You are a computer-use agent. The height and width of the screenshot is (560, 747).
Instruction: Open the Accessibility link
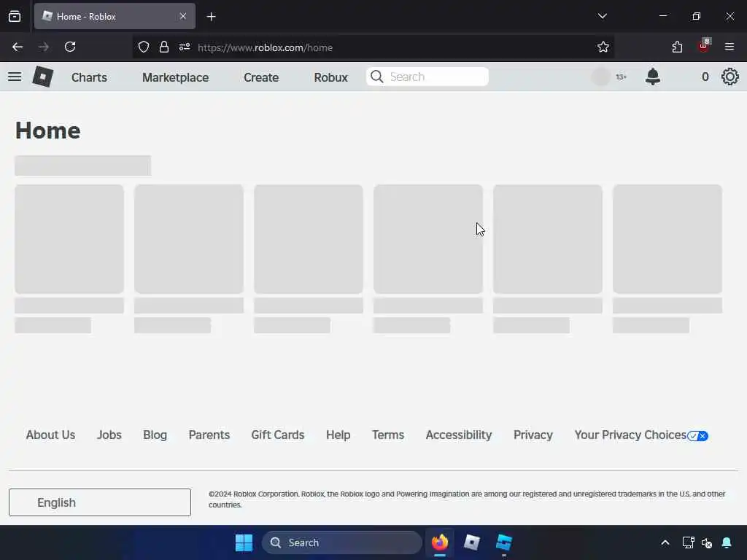point(459,435)
